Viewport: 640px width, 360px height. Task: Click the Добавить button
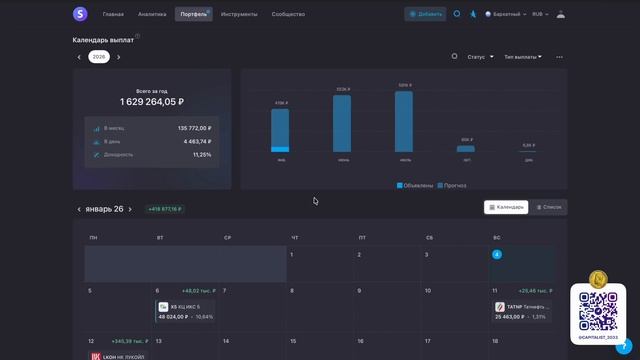[x=425, y=14]
